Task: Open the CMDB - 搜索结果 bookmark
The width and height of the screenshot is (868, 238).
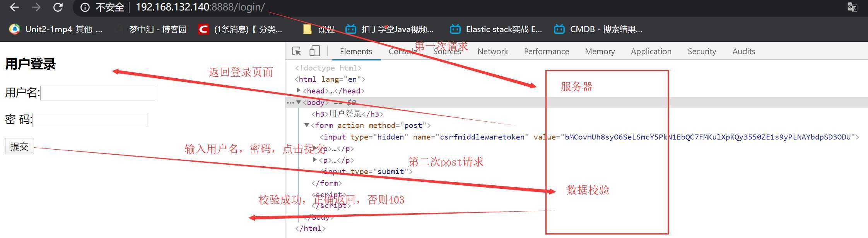Action: point(598,29)
